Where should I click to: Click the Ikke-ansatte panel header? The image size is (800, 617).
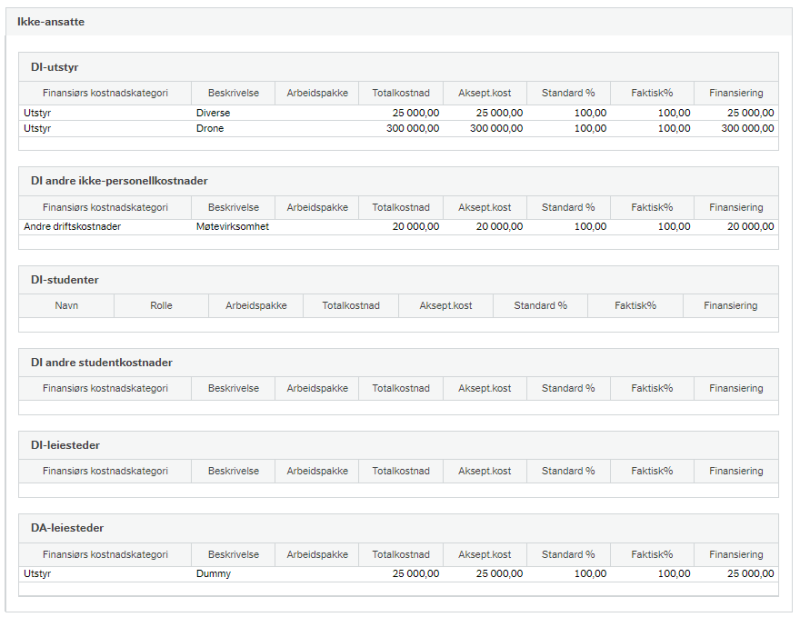pyautogui.click(x=399, y=22)
